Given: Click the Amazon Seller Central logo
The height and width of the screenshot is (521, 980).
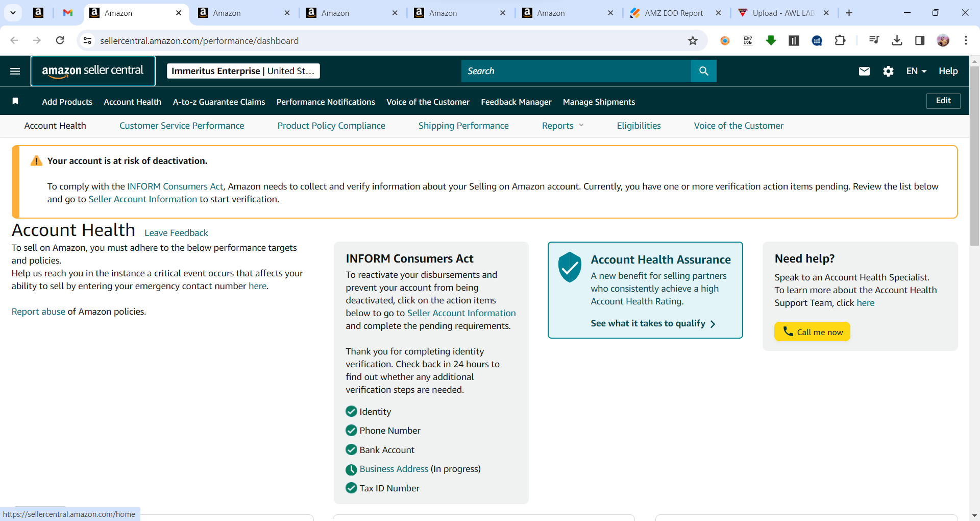Looking at the screenshot, I should point(93,71).
